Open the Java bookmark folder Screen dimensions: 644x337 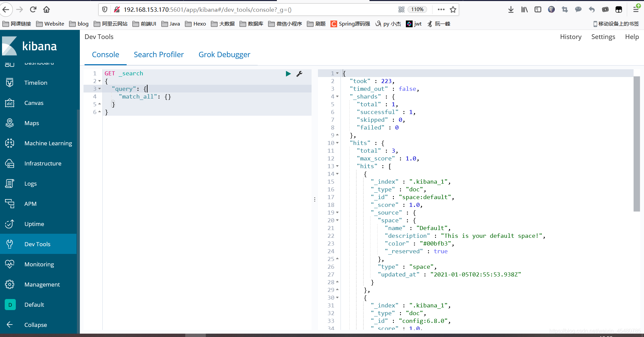(171, 24)
